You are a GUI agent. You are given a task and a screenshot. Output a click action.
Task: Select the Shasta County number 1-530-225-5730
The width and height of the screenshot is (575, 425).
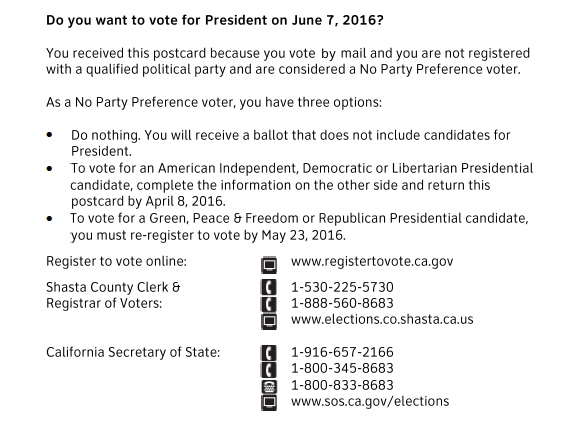(342, 287)
